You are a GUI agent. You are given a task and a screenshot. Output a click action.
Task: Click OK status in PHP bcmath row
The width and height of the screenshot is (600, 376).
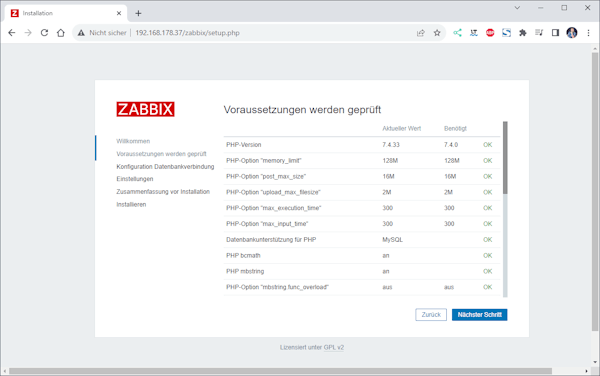488,256
